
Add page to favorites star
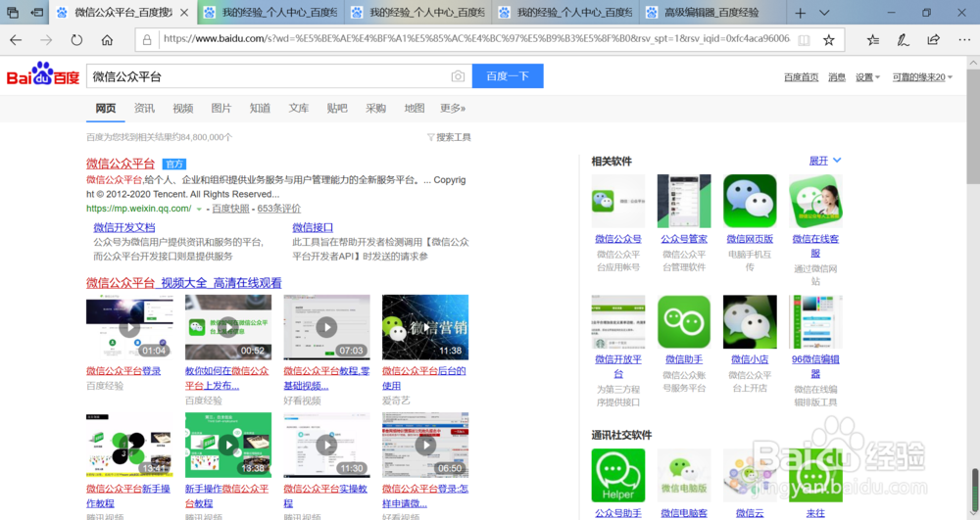[829, 40]
